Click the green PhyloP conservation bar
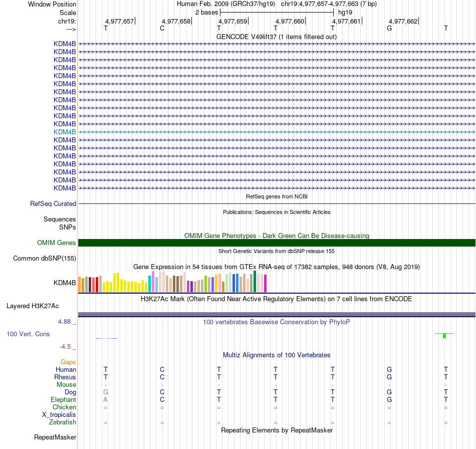Image resolution: width=476 pixels, height=449 pixels. click(444, 335)
